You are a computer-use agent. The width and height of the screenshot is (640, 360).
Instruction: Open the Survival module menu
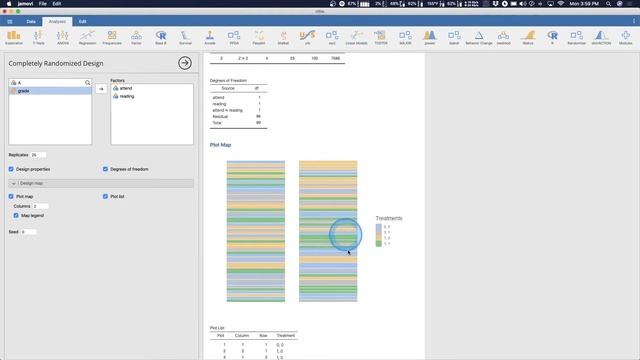185,38
